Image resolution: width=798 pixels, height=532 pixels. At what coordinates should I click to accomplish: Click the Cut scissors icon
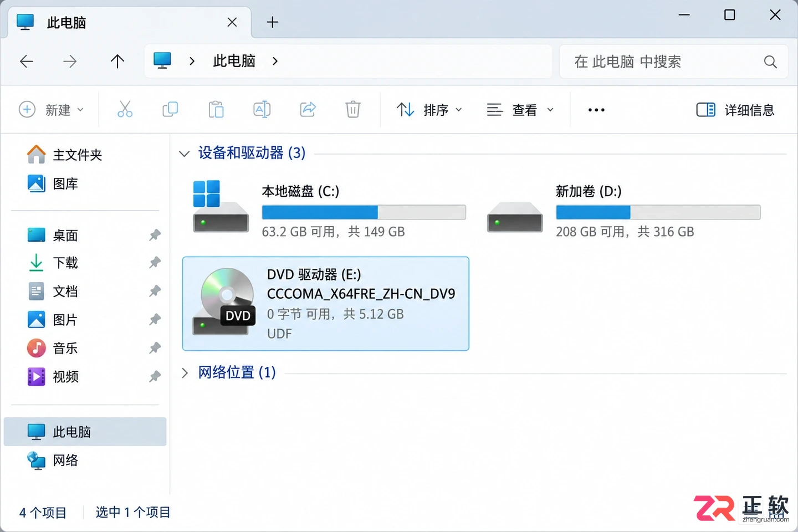pos(125,109)
